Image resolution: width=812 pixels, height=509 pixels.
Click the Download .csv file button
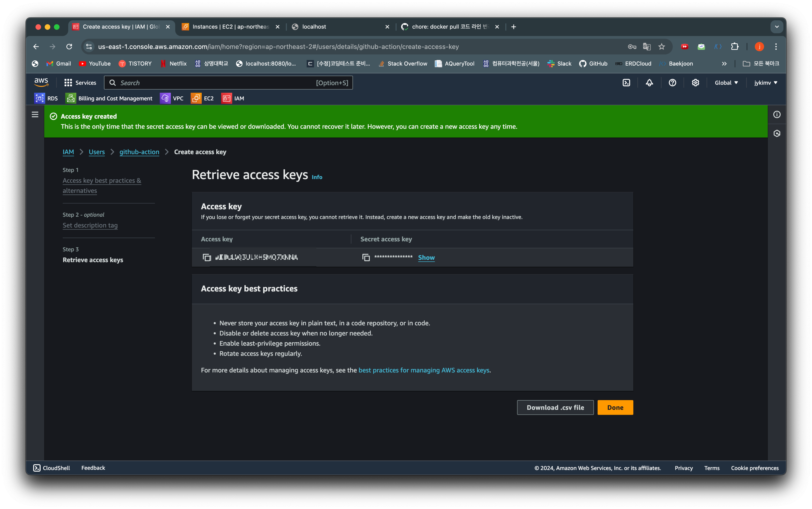(x=555, y=407)
